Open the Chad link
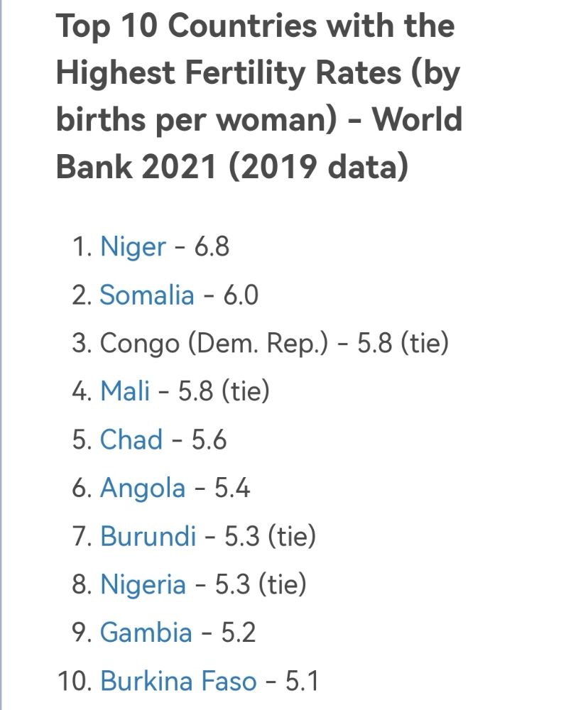 point(131,439)
